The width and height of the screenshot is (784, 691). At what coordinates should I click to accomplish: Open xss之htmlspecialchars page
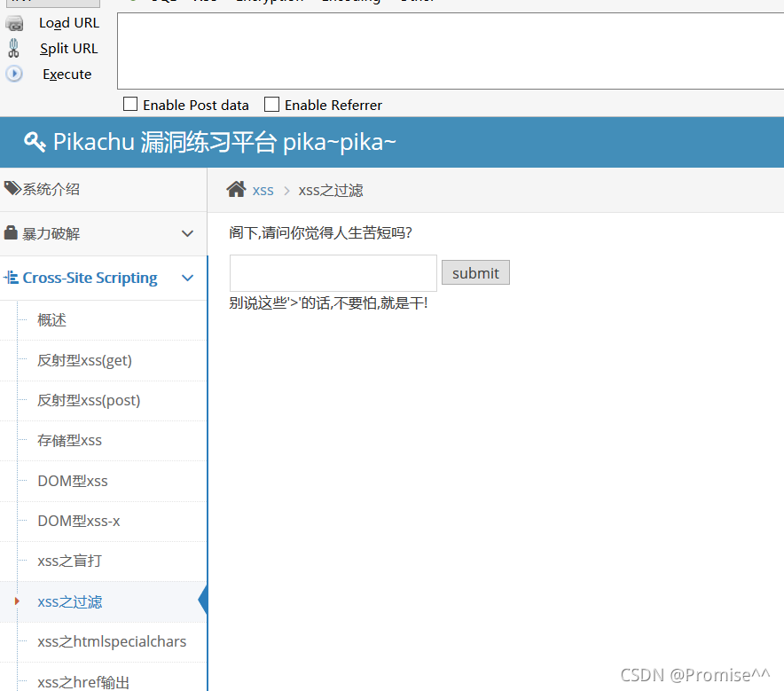tap(104, 641)
